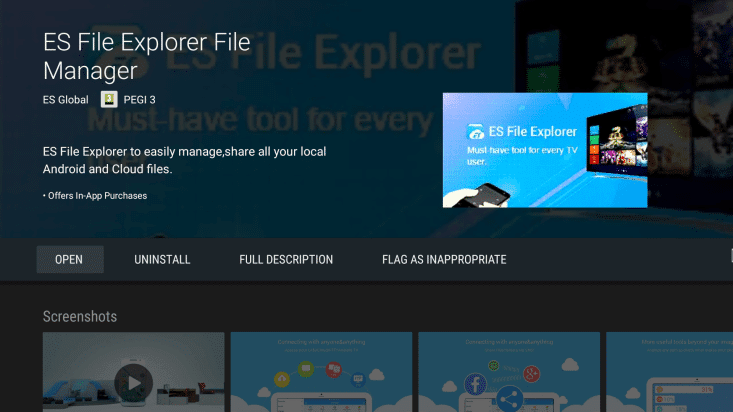
Task: Open the second screenshot with cloud icons
Action: pos(321,372)
